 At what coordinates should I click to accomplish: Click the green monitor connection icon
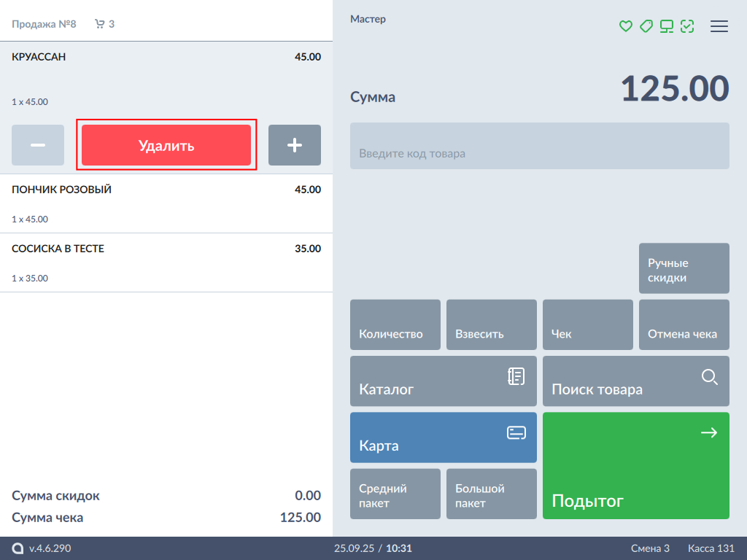pos(666,26)
